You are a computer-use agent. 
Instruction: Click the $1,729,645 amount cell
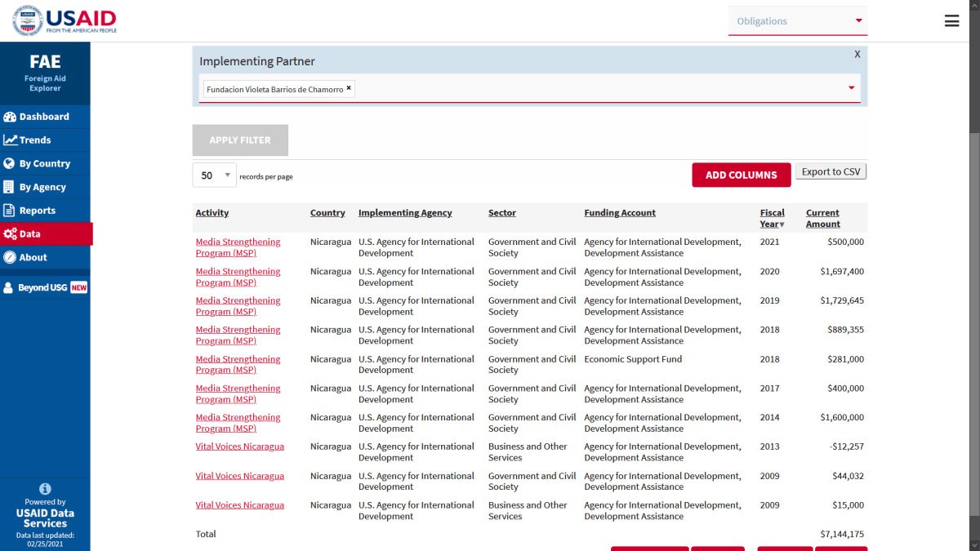tap(842, 300)
